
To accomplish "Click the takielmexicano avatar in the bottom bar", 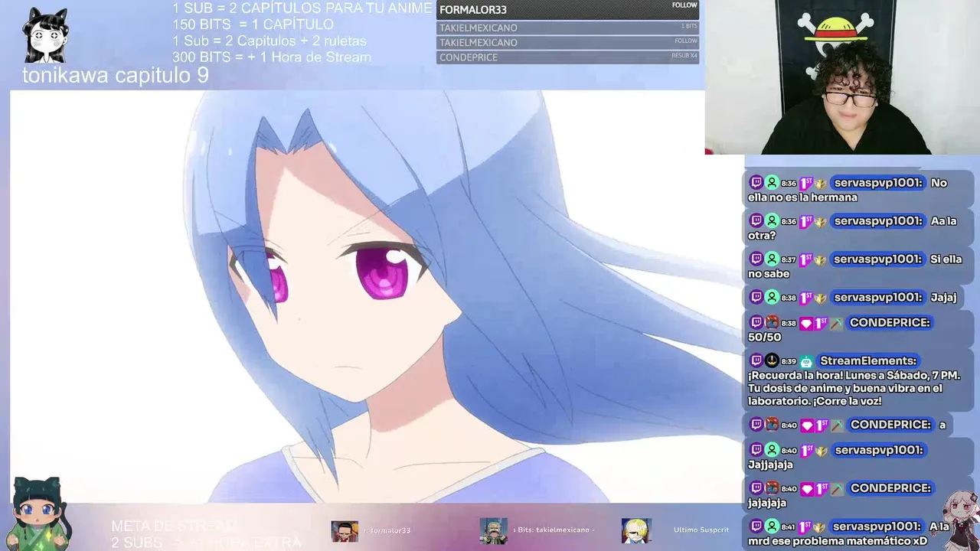I will pyautogui.click(x=493, y=530).
